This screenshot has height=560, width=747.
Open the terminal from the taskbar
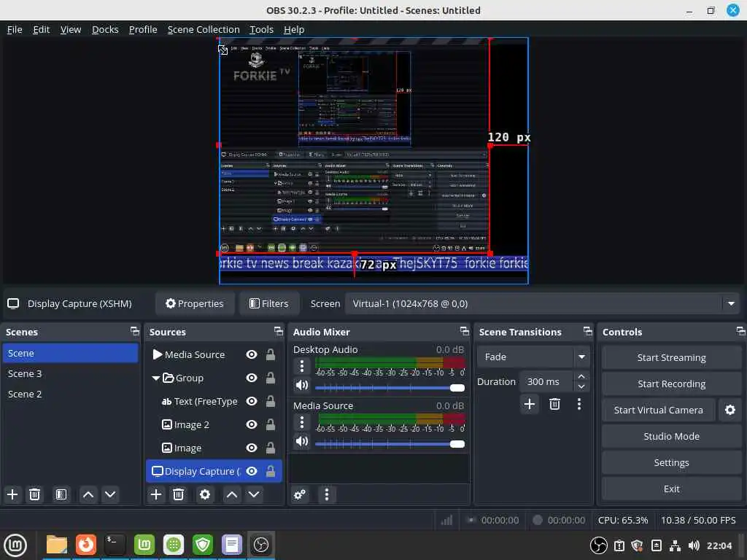click(115, 545)
